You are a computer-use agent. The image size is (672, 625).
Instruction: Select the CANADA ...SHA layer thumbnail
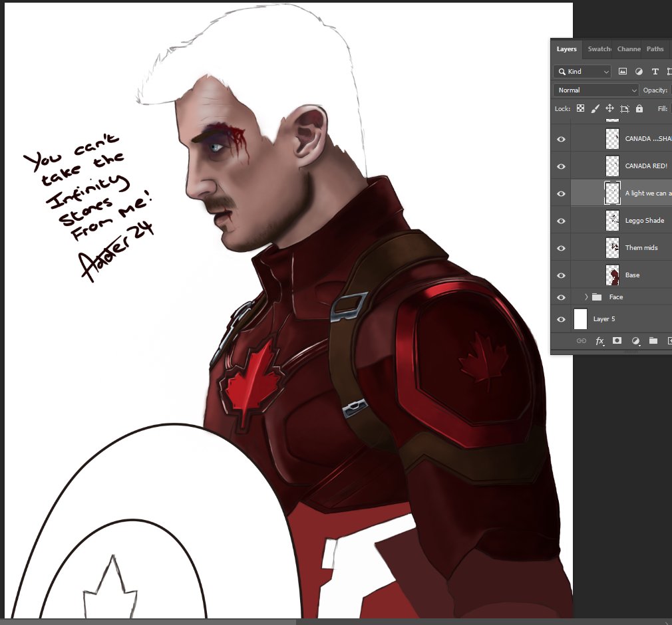612,139
